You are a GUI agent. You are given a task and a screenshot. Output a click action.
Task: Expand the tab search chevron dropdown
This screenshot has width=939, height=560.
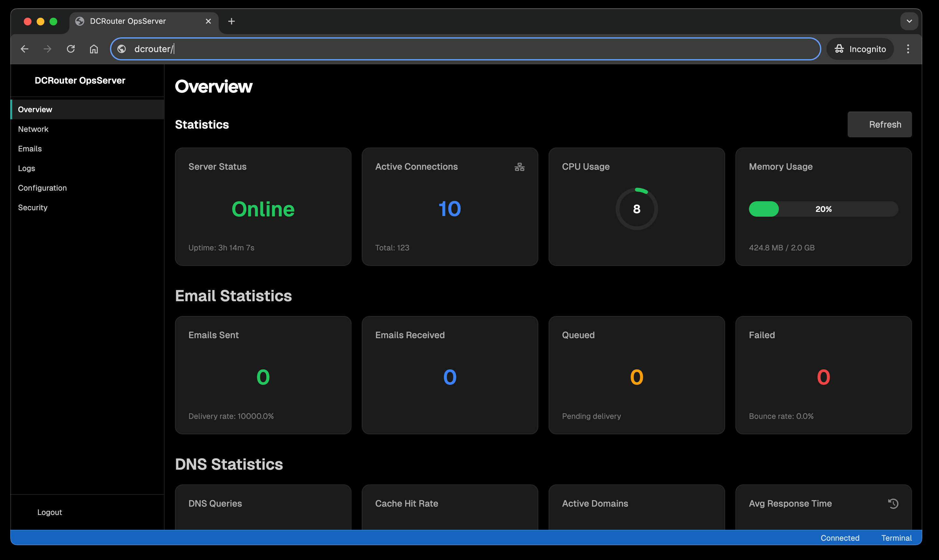click(x=909, y=22)
